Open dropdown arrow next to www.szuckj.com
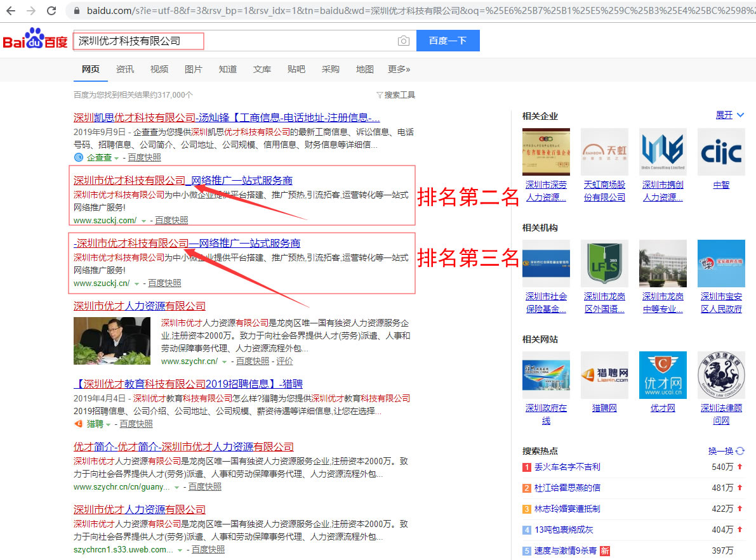 (x=143, y=221)
